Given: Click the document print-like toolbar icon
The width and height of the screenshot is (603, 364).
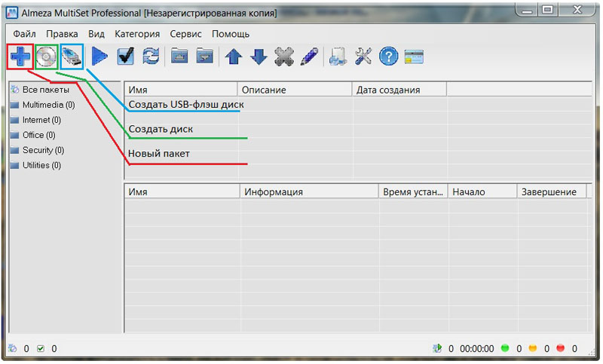Looking at the screenshot, I should 338,57.
